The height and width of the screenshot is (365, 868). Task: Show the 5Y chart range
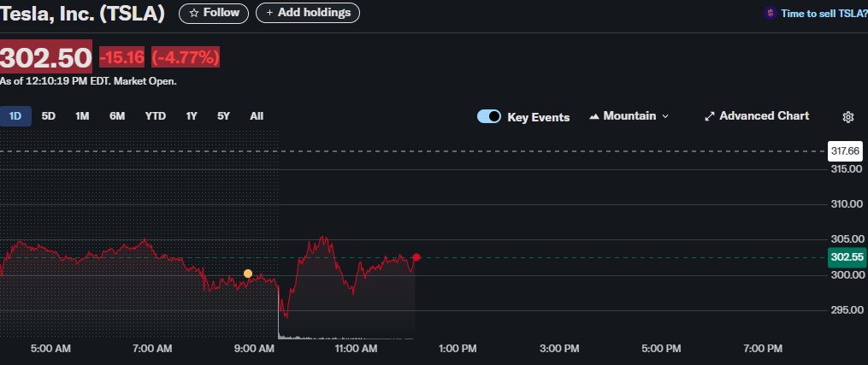click(224, 116)
